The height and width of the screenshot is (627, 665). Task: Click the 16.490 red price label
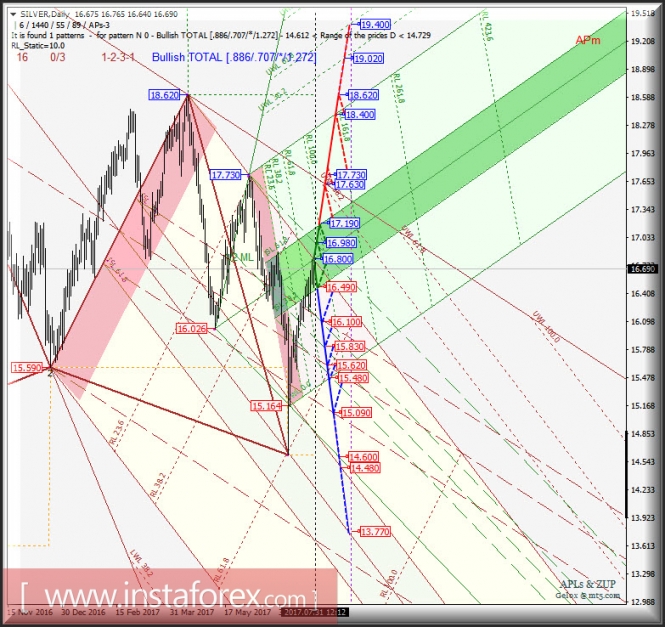pos(340,287)
